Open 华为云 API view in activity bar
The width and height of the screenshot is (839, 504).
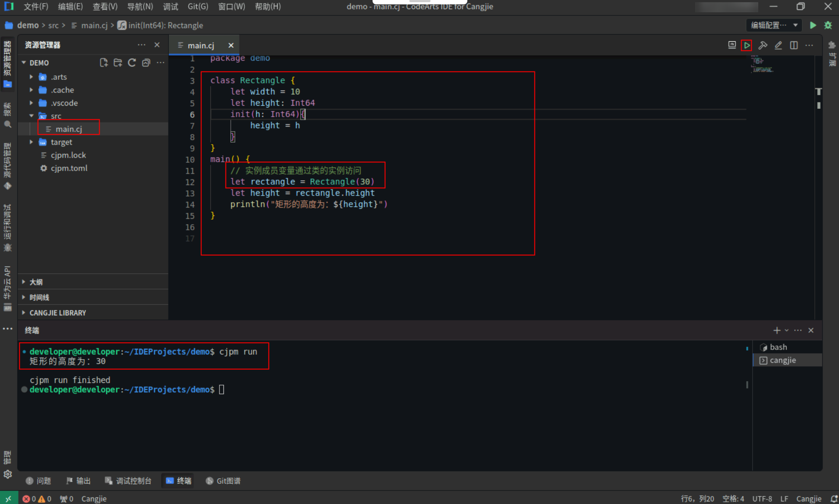click(7, 288)
